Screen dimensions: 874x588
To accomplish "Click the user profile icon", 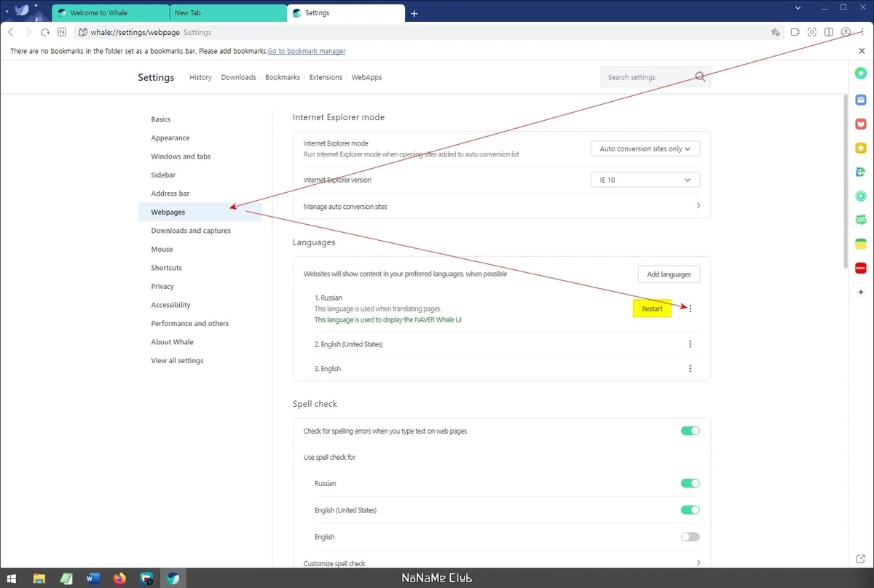I will (x=846, y=32).
